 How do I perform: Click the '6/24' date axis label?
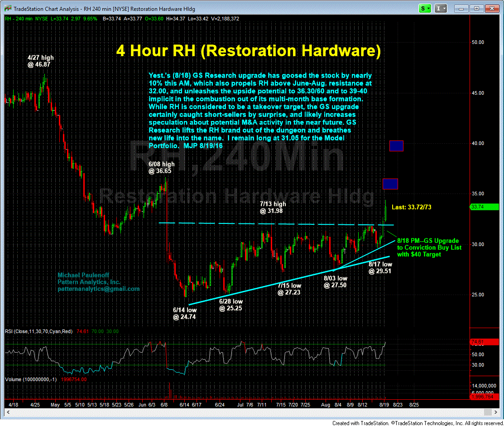tap(220, 405)
